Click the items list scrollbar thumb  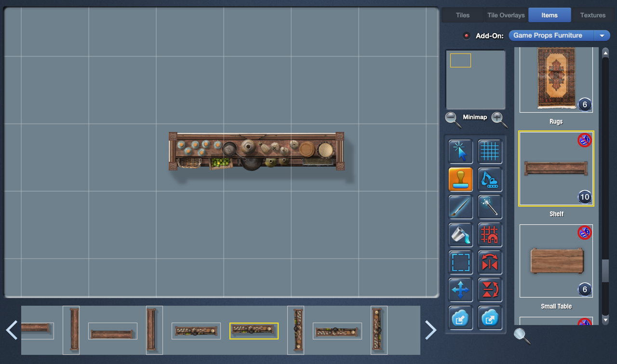pyautogui.click(x=605, y=271)
